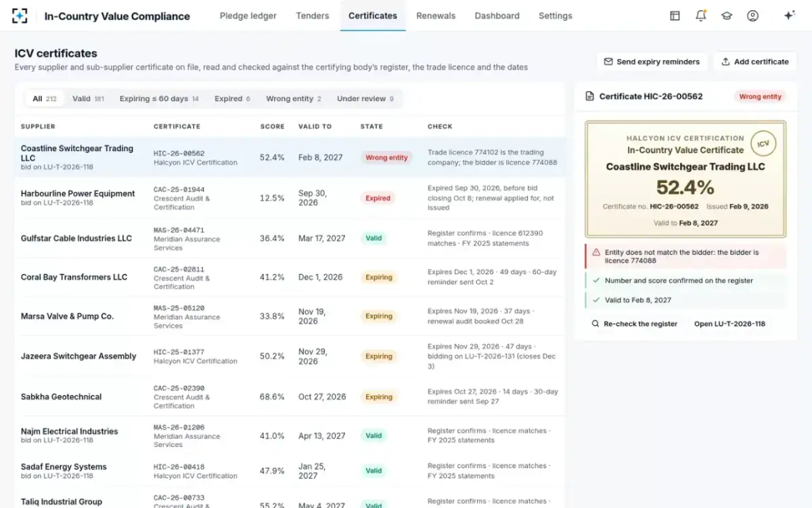Screen dimensions: 812x508
Task: Open the Settings tab
Action: click(556, 16)
